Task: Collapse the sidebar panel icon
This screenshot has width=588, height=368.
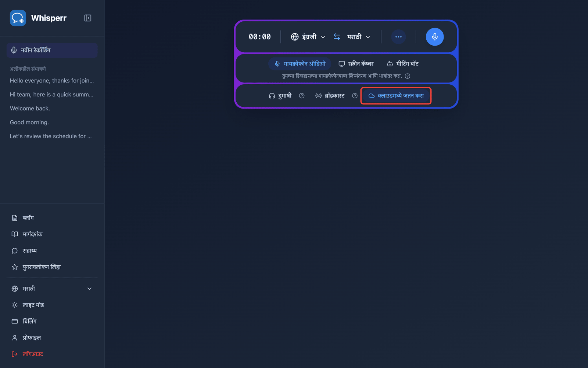Action: (88, 18)
